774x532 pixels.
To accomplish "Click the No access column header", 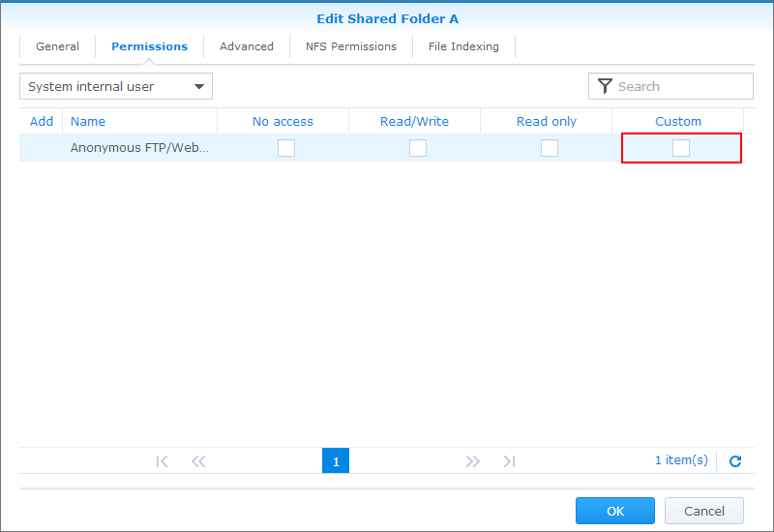I will click(283, 122).
